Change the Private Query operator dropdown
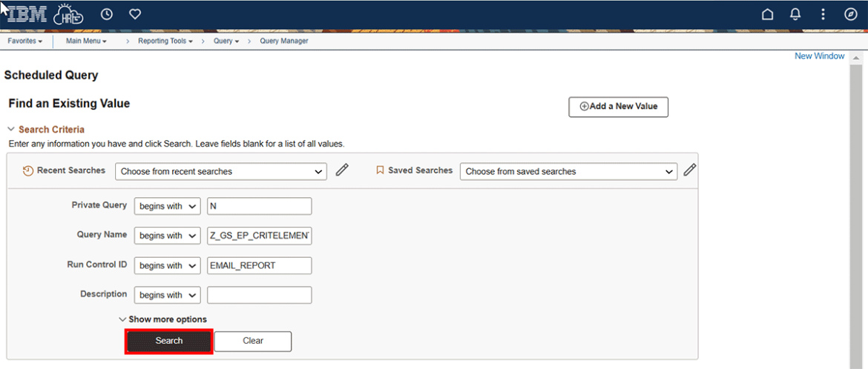868x369 pixels. (x=167, y=206)
